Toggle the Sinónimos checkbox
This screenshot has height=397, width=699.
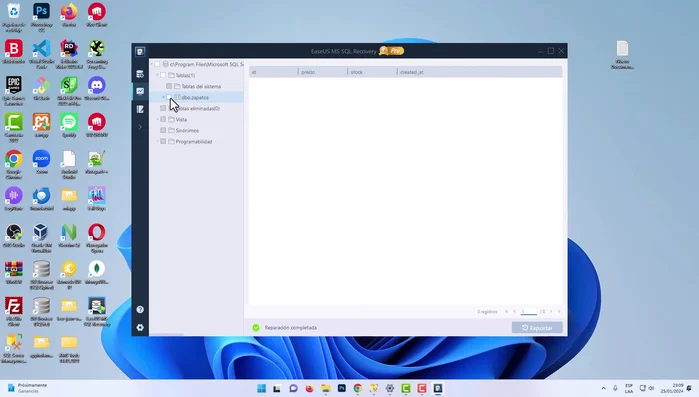pyautogui.click(x=163, y=130)
